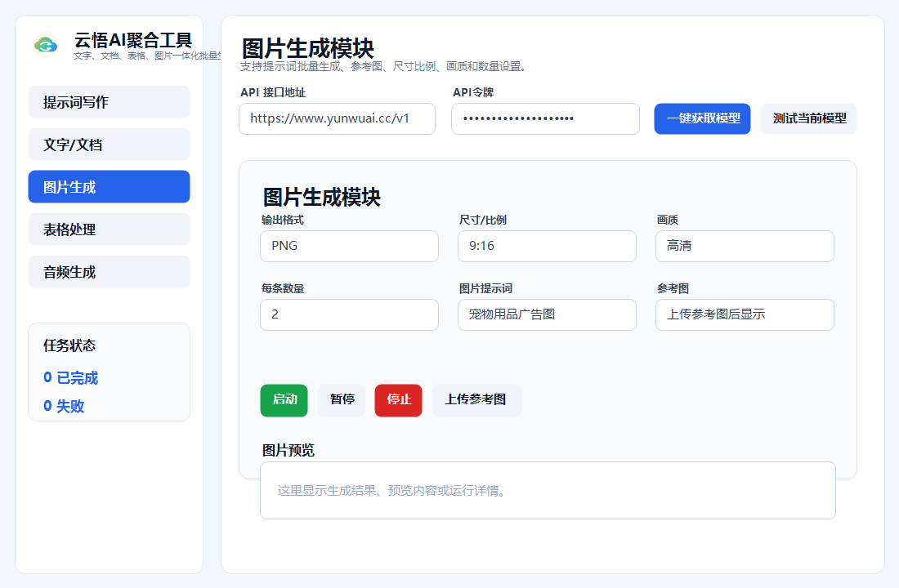
Task: Open the 输出格式 PNG field
Action: (x=349, y=246)
